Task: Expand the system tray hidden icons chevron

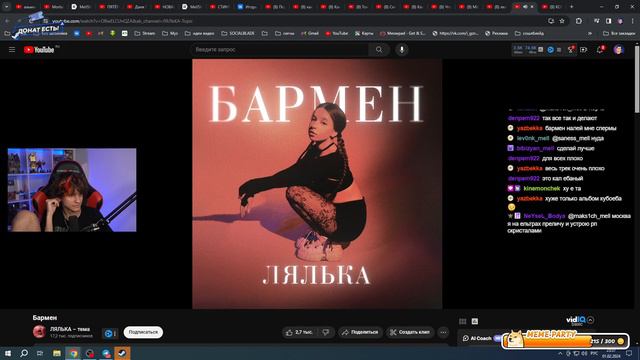Action: [560, 353]
